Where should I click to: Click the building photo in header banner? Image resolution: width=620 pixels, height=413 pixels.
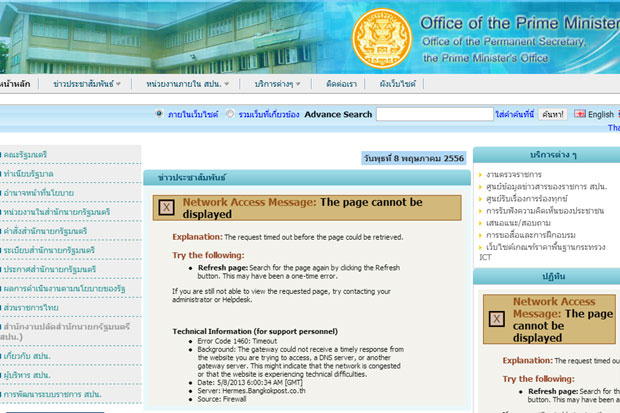120,35
